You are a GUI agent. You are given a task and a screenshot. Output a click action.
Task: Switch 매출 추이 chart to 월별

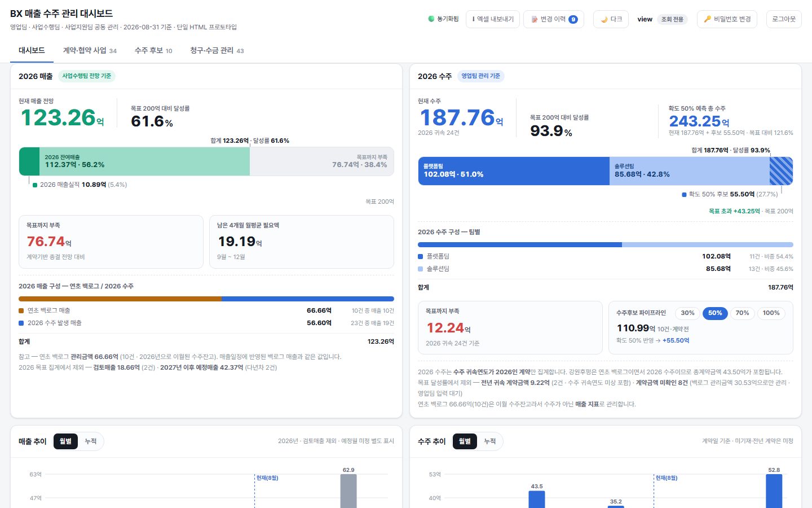[x=65, y=441]
